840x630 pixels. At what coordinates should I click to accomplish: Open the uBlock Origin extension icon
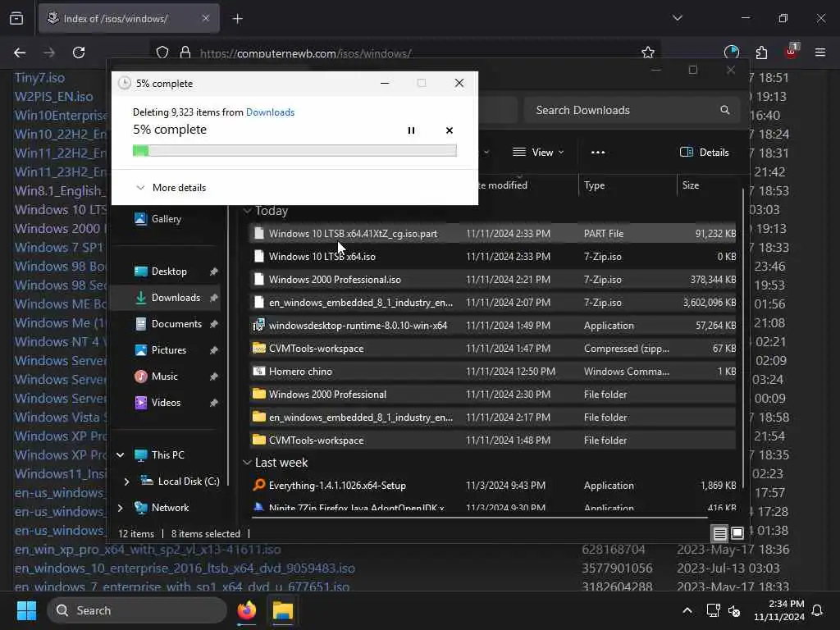tap(792, 52)
